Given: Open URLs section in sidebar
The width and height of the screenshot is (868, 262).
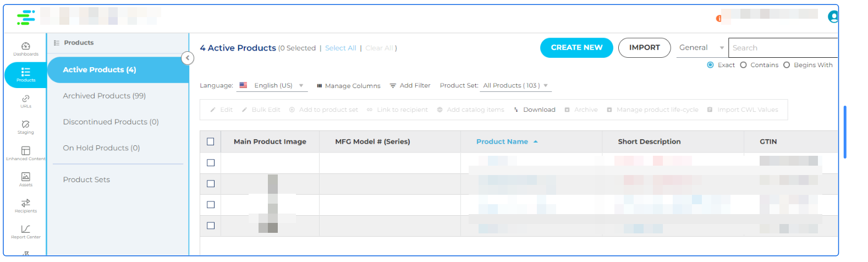Looking at the screenshot, I should click(25, 101).
